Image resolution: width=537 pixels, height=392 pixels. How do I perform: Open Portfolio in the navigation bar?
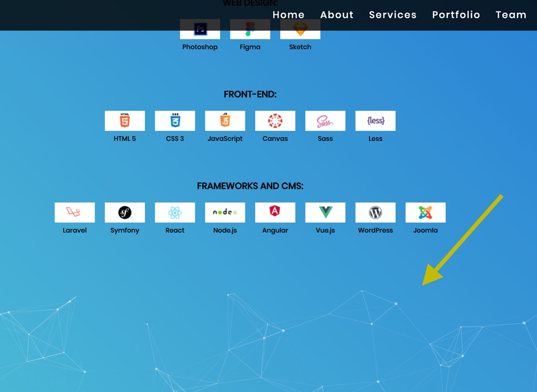coord(456,15)
